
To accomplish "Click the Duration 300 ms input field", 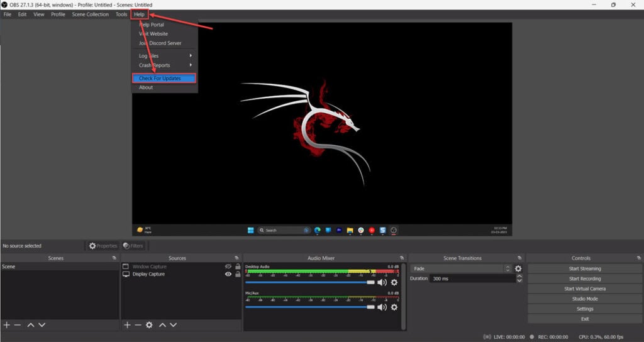I will click(473, 279).
